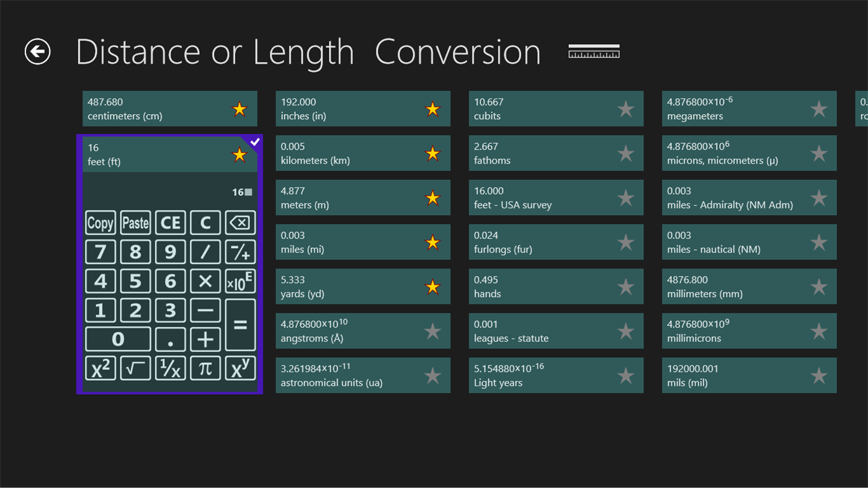Copy the current value
Screen dimensions: 868x488
tap(100, 223)
